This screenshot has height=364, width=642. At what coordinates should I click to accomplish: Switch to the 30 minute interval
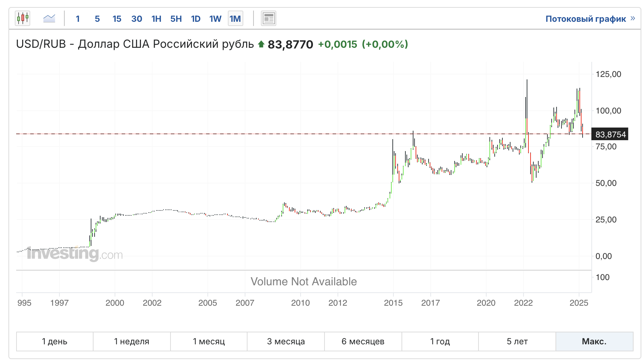[x=136, y=19]
